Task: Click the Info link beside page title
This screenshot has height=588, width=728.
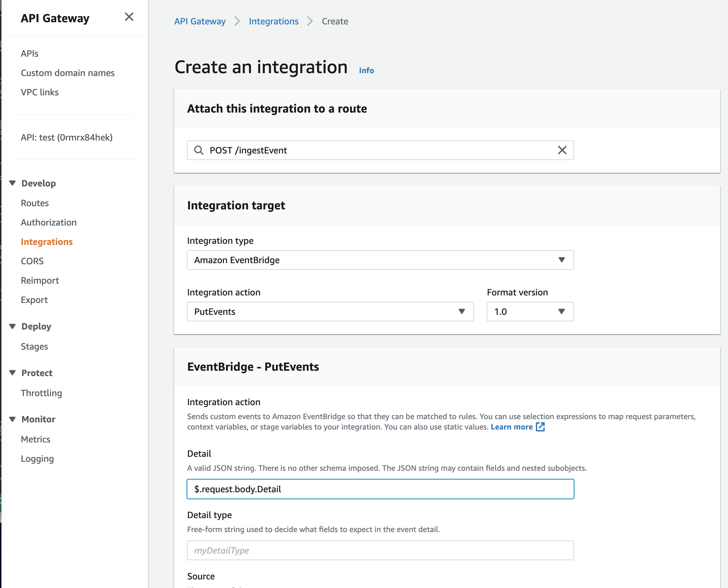Action: pos(366,70)
